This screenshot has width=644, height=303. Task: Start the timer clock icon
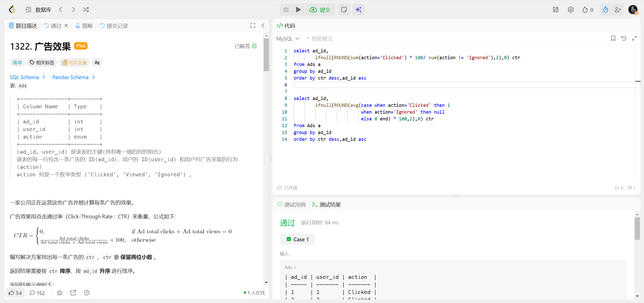tap(606, 10)
